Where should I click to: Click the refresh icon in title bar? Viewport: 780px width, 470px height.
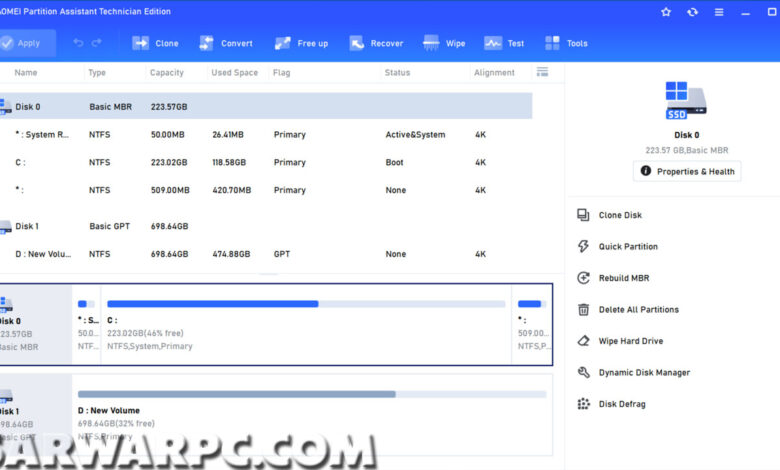pyautogui.click(x=692, y=12)
